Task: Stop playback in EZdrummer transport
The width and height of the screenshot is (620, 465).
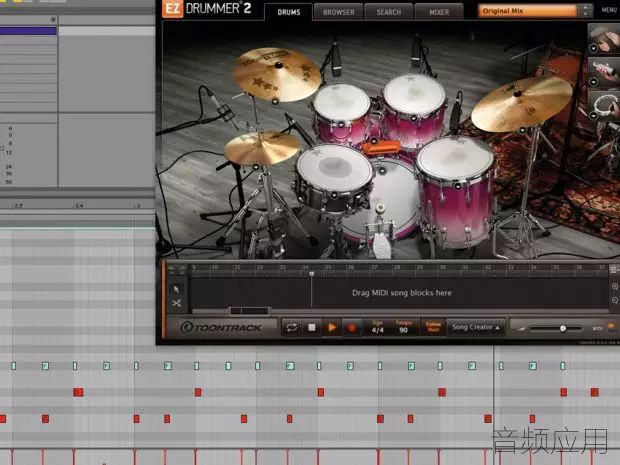Action: pos(312,328)
